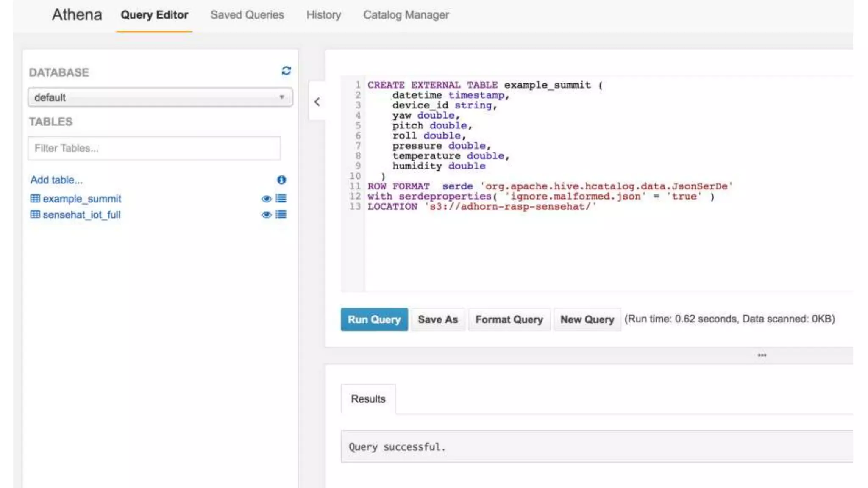
Task: Click the table grid icon beside sensehat_iot_full
Action: [x=35, y=214]
